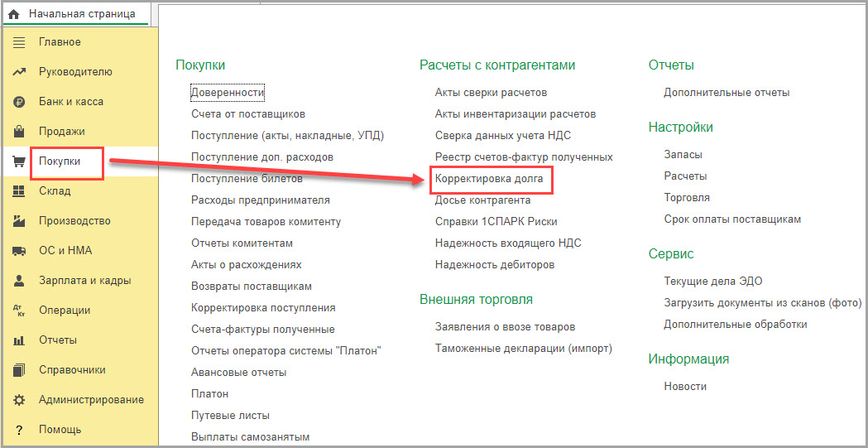The width and height of the screenshot is (868, 448).
Task: Click the Производство factory icon
Action: [19, 221]
